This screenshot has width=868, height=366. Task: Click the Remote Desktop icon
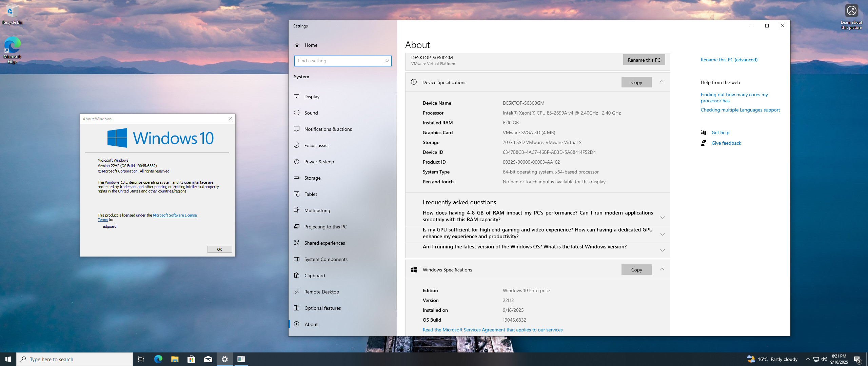[297, 292]
